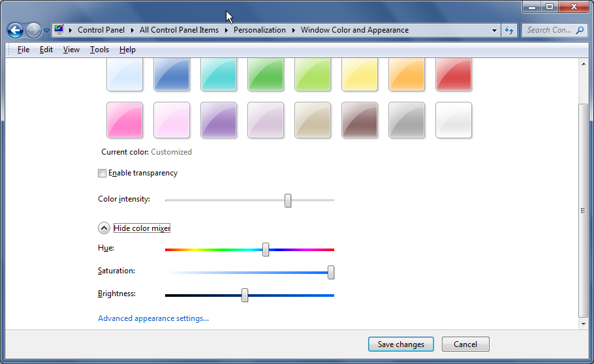
Task: Open Advanced appearance settings link
Action: [x=153, y=318]
